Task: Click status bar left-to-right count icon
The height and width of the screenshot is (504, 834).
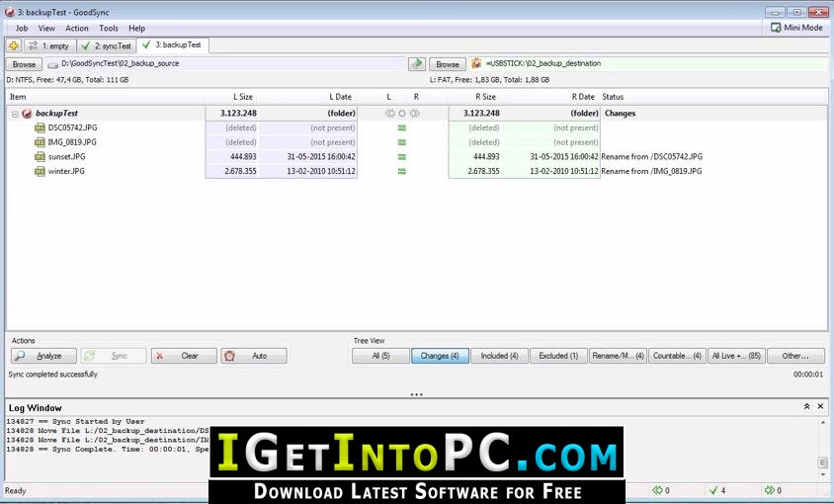Action: (x=769, y=490)
